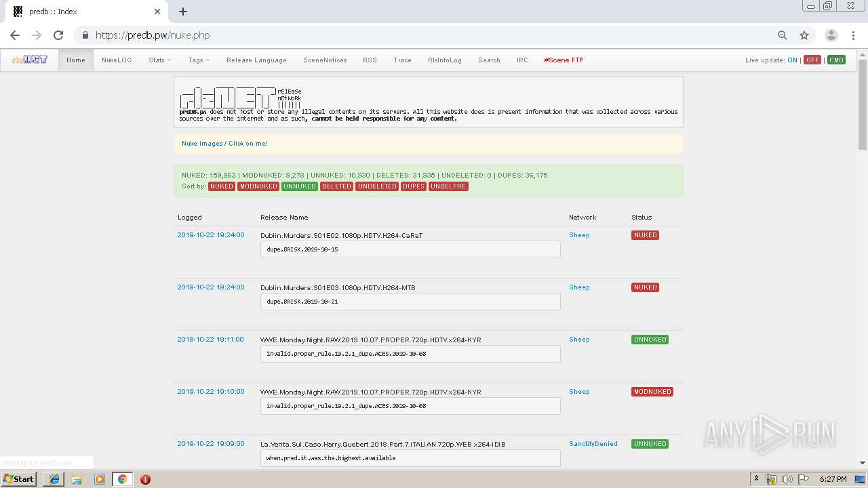Image resolution: width=868 pixels, height=488 pixels.
Task: Open File Explorer folder icon in taskbar
Action: [x=77, y=479]
